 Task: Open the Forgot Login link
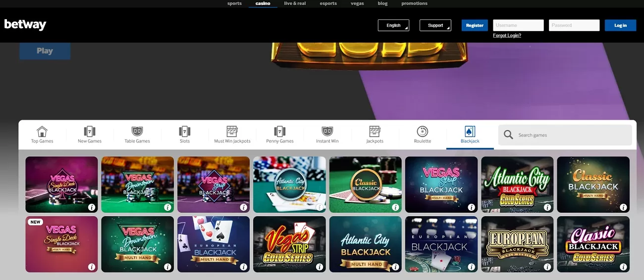507,36
